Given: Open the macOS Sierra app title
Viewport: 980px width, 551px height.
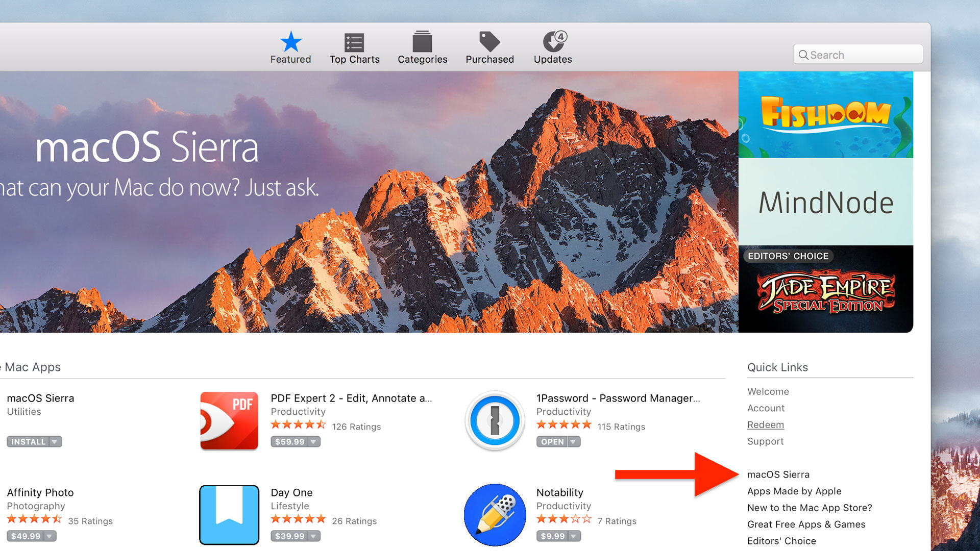Looking at the screenshot, I should tap(40, 398).
